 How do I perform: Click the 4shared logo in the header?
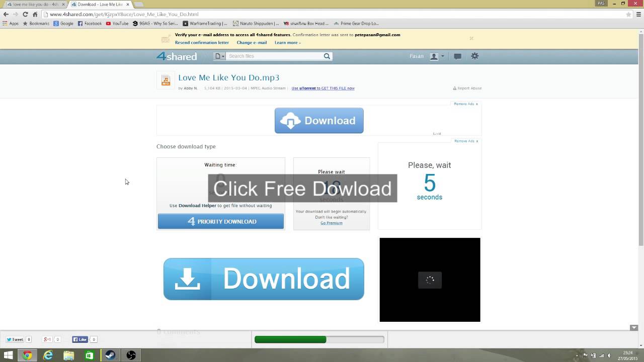(177, 56)
